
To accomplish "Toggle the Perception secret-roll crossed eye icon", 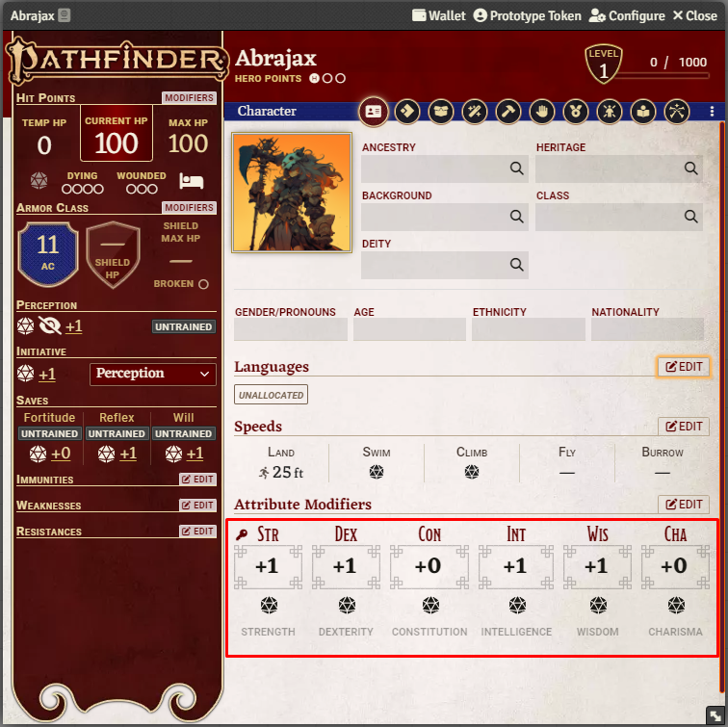I will click(50, 325).
